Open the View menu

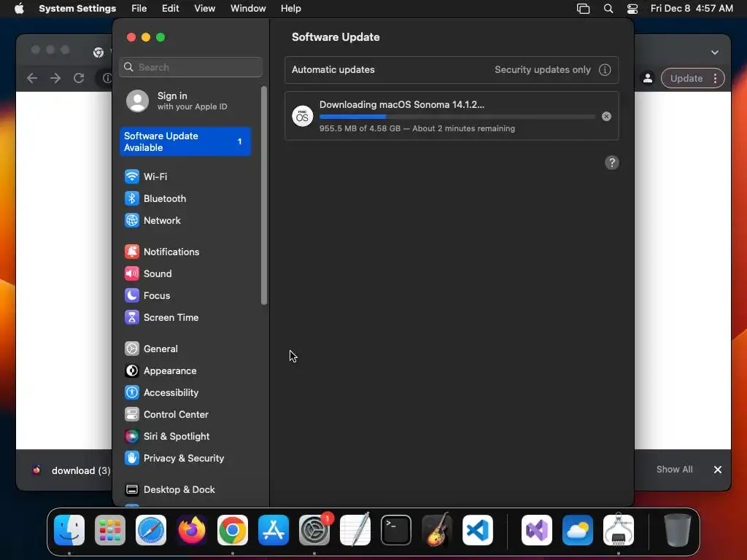pyautogui.click(x=204, y=9)
